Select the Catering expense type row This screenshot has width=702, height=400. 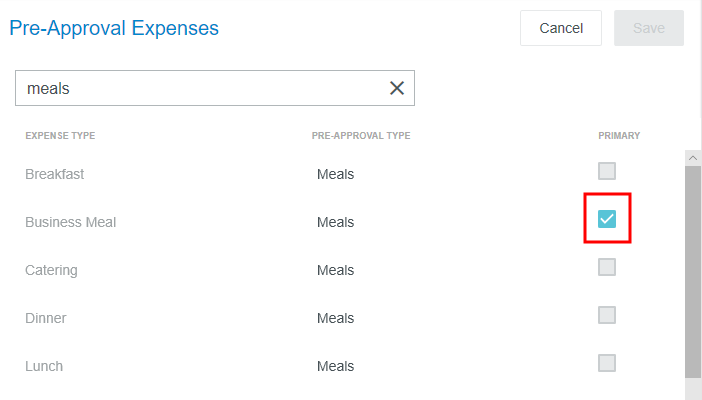pyautogui.click(x=51, y=270)
